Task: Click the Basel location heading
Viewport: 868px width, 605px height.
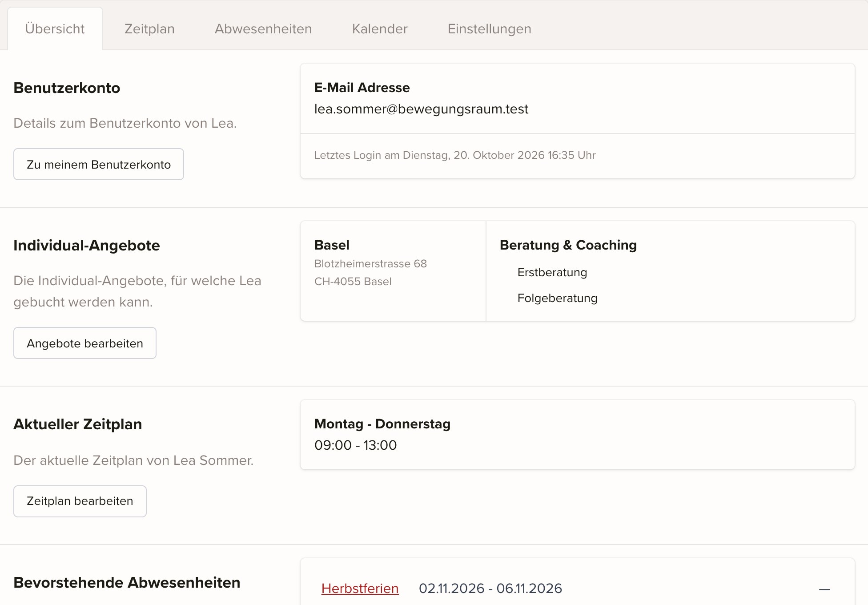Action: [332, 245]
